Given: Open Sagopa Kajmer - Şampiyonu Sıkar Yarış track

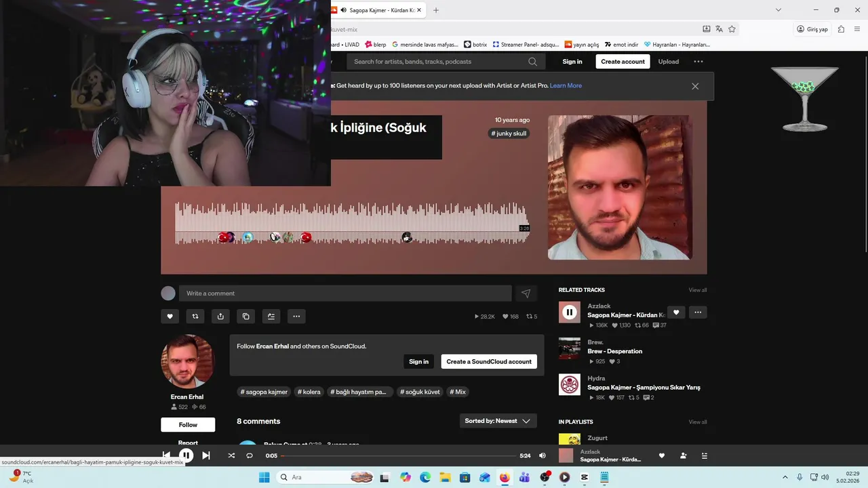Looking at the screenshot, I should click(644, 388).
